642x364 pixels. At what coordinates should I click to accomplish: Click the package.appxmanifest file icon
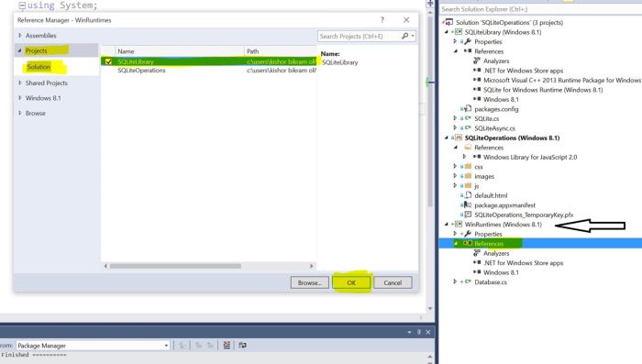(467, 204)
